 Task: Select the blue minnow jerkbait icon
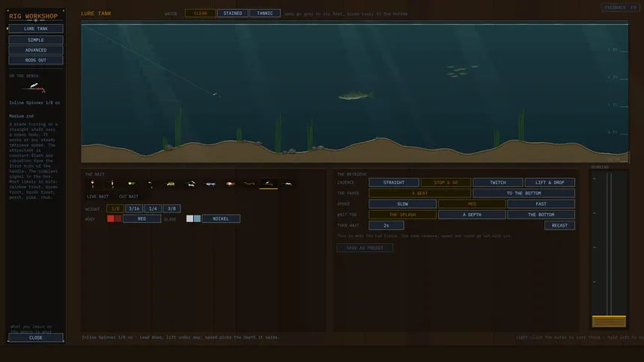click(x=210, y=183)
